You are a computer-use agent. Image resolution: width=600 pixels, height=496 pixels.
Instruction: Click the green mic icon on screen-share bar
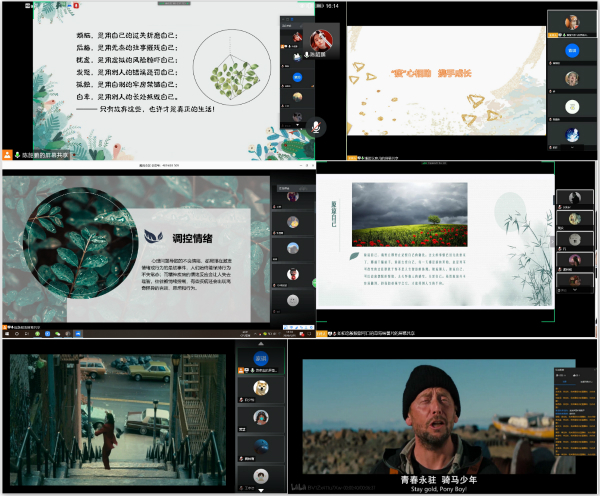pos(16,154)
